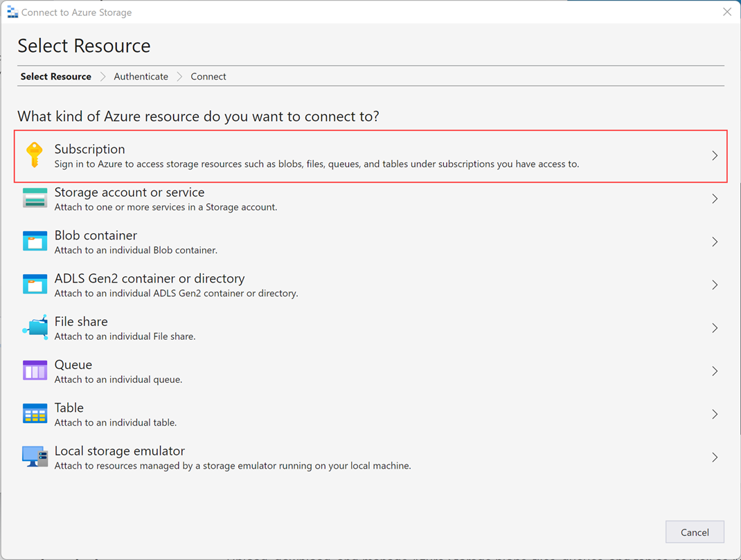Click the 'Connect to Azure Storage' window title
The width and height of the screenshot is (741, 560).
point(77,12)
